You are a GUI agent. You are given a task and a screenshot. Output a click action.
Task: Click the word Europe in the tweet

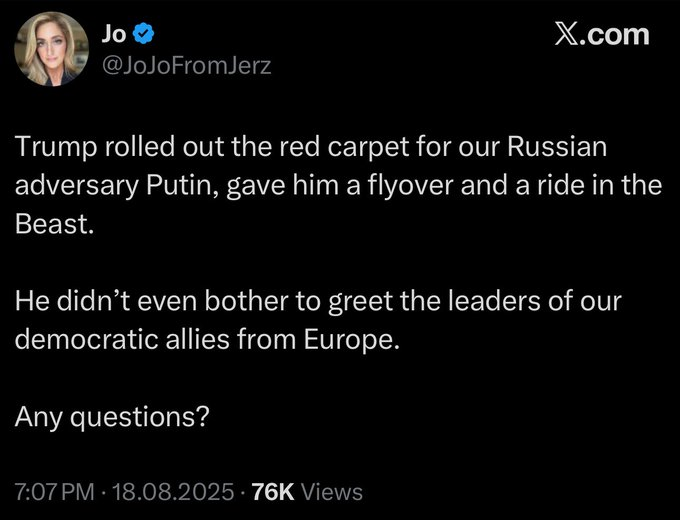point(347,340)
